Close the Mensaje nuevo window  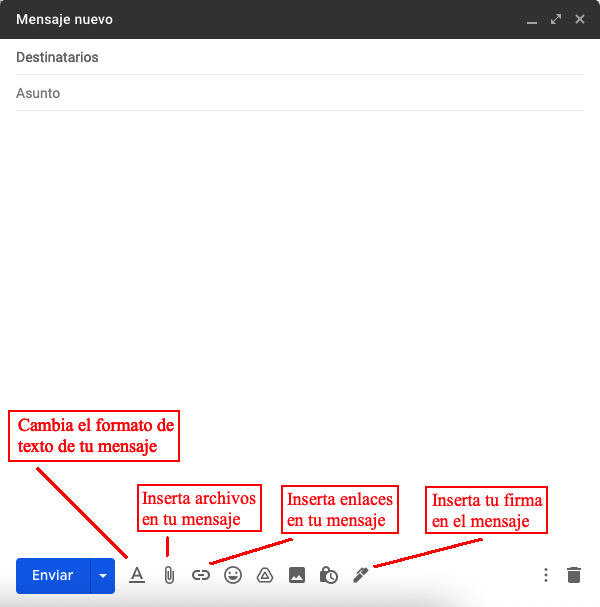(580, 19)
